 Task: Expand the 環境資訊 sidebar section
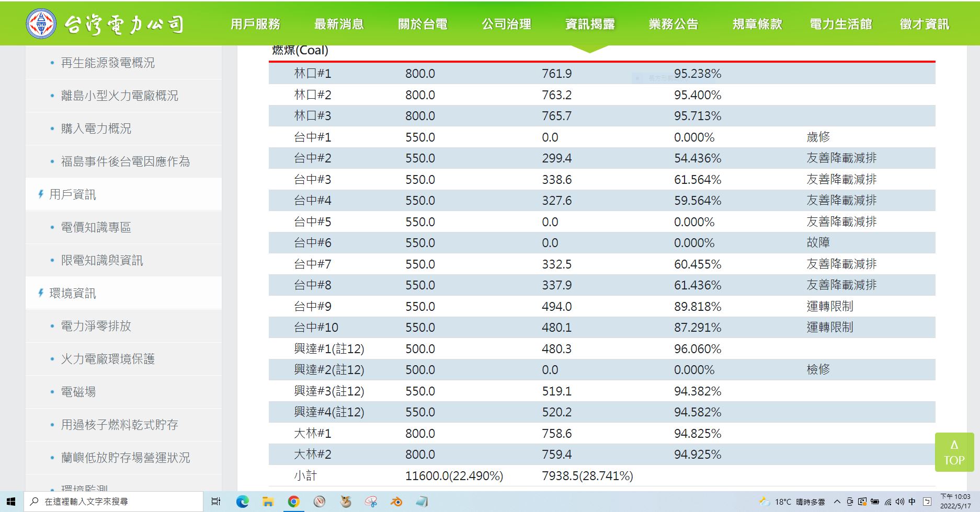[x=73, y=293]
